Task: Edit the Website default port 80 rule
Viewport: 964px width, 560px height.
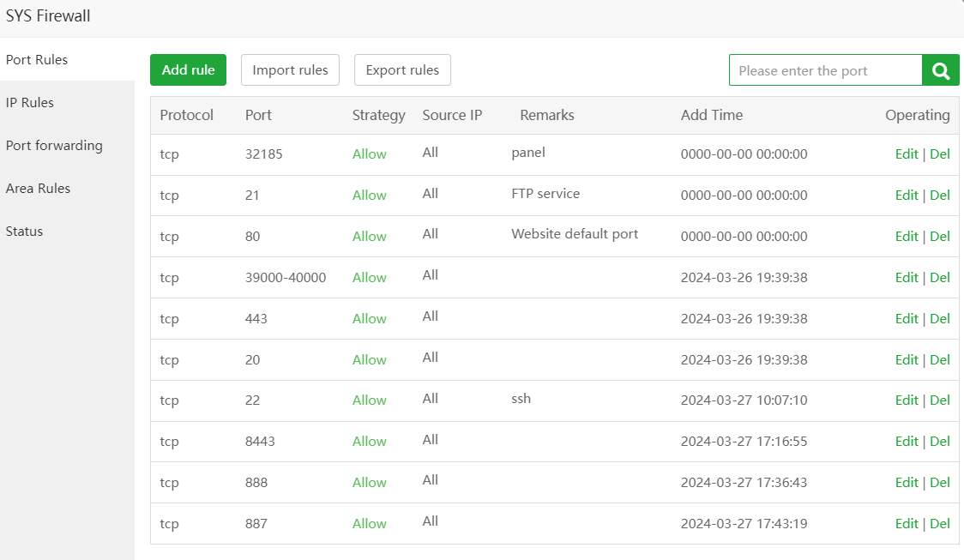Action: (906, 237)
